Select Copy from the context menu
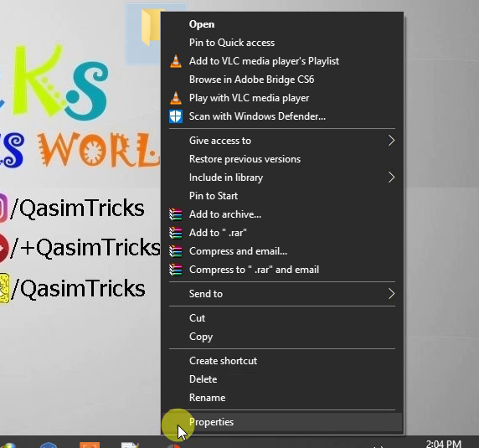 pyautogui.click(x=282, y=337)
